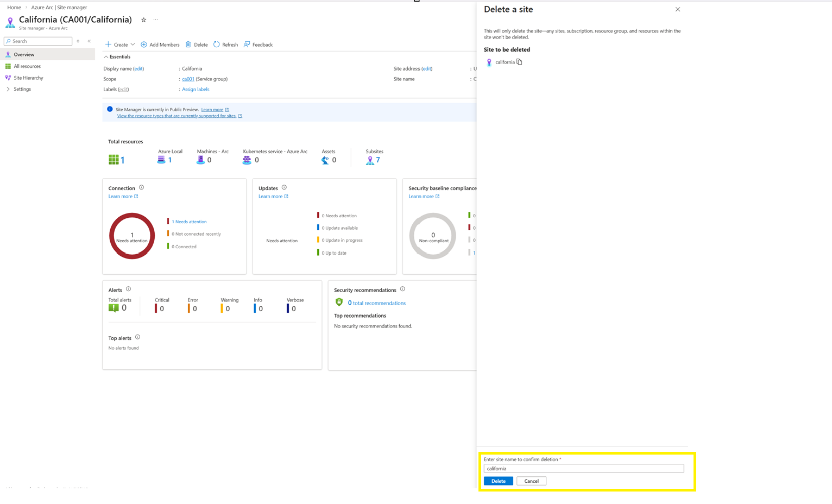Click Assign labels link

pyautogui.click(x=196, y=90)
